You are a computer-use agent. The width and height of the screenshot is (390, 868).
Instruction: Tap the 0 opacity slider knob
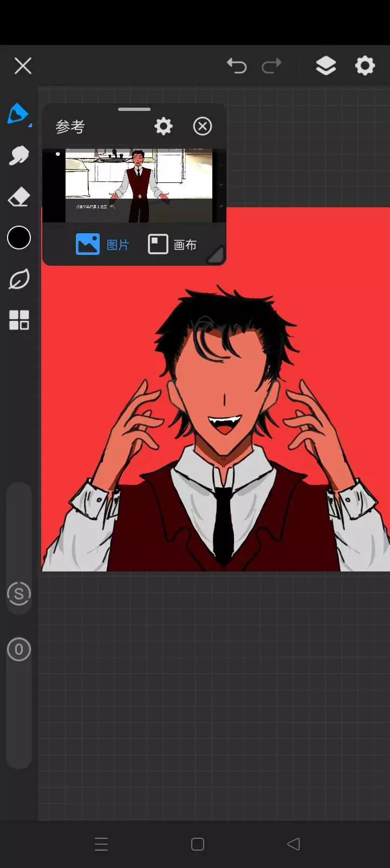point(19,649)
